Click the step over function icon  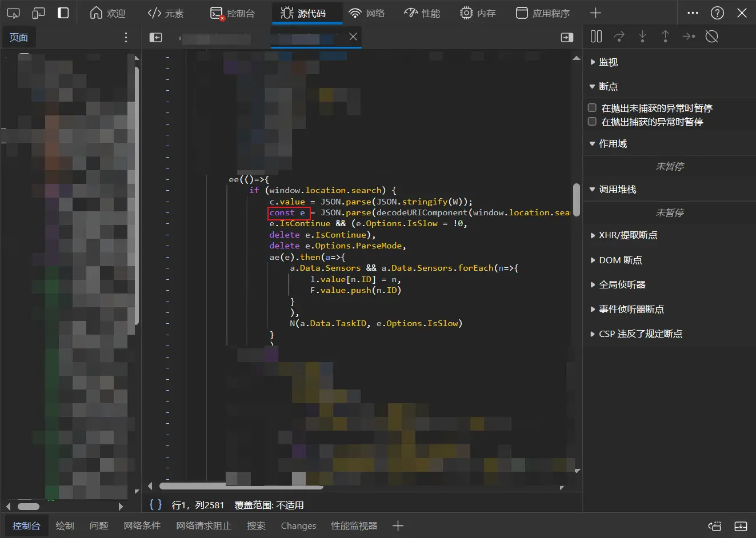coord(619,37)
